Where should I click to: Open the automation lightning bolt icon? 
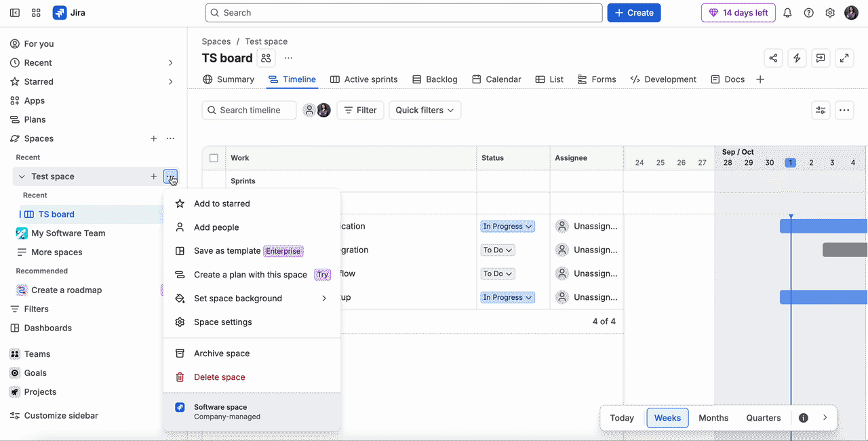click(x=797, y=58)
